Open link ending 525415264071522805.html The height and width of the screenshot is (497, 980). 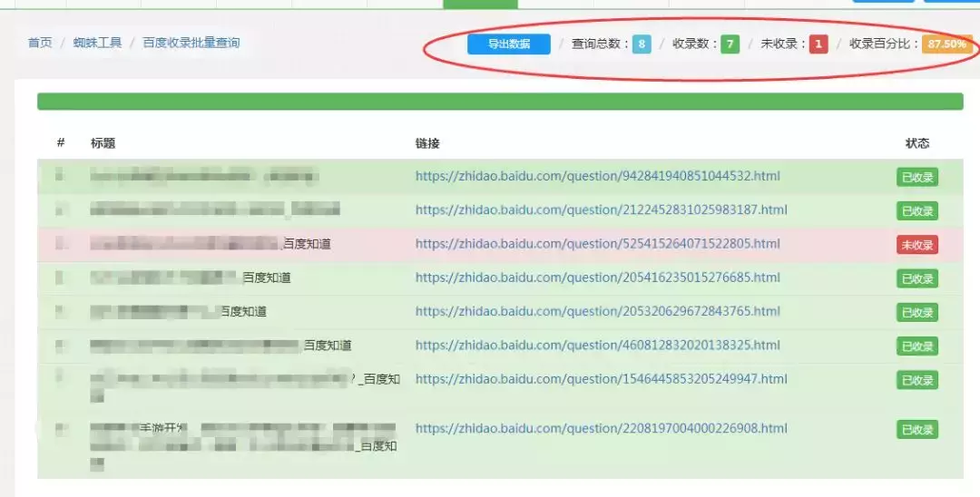coord(597,243)
